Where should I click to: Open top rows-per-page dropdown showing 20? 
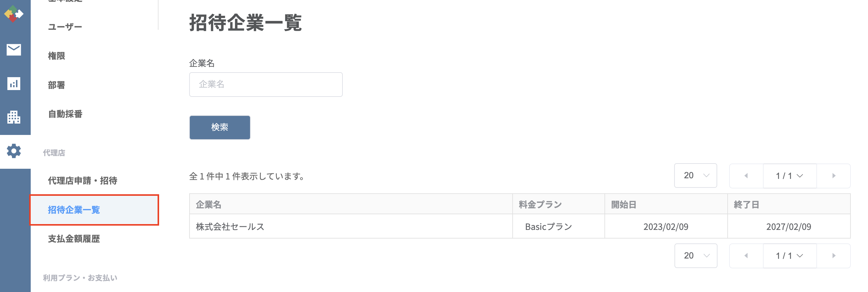click(x=695, y=175)
